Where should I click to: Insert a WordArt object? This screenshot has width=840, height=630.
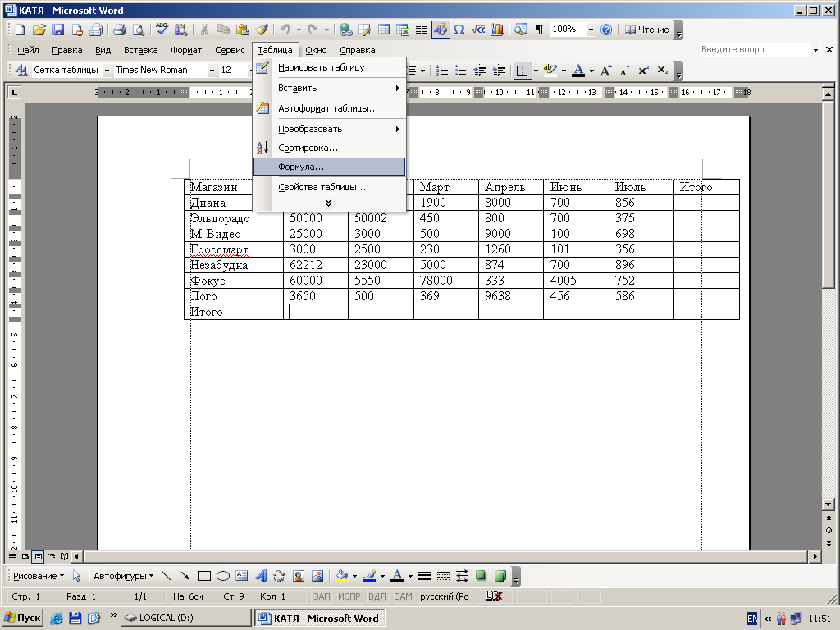pos(260,576)
